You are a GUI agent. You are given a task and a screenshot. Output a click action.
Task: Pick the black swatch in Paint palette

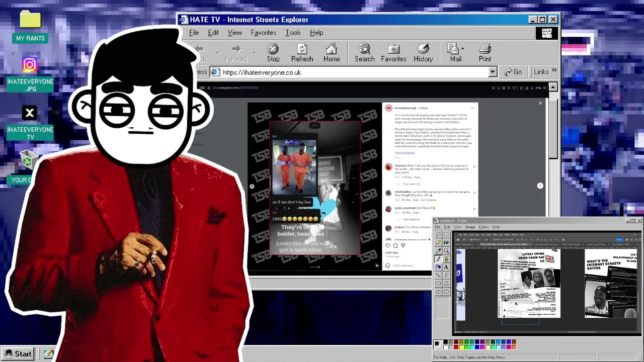(x=445, y=342)
